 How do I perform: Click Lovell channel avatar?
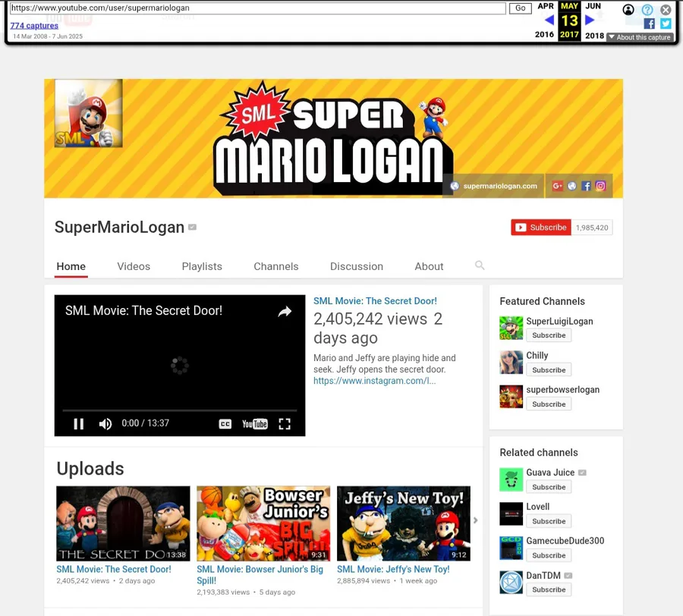pyautogui.click(x=511, y=514)
